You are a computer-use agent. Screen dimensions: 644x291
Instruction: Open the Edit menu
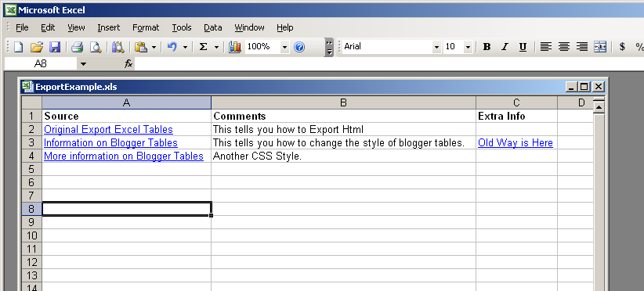click(x=48, y=27)
